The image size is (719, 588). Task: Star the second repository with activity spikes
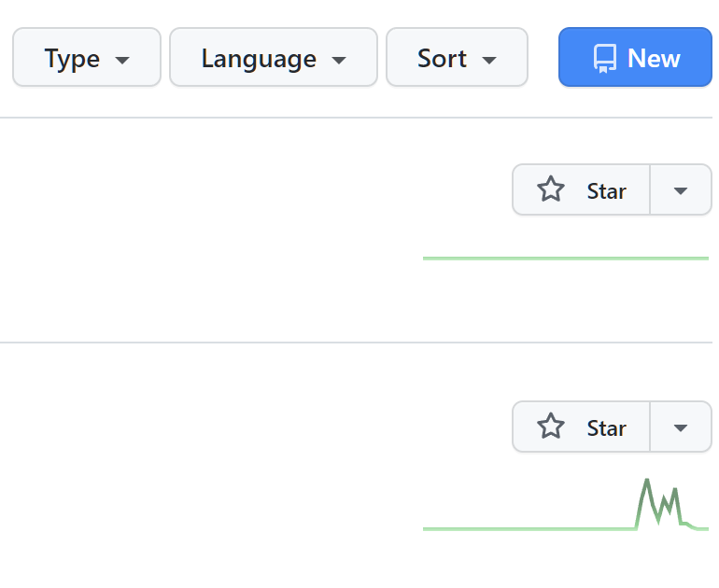point(581,427)
